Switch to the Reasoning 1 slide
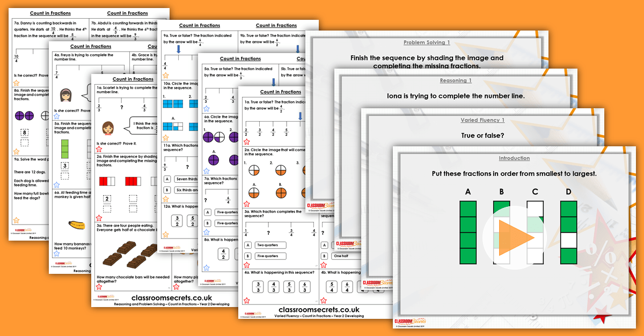This screenshot has width=644, height=336. [456, 80]
